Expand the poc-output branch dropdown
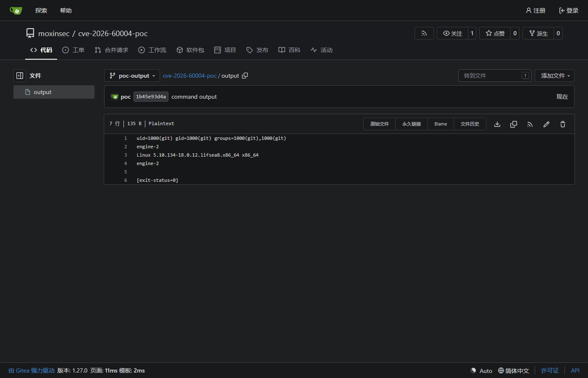Image resolution: width=588 pixels, height=378 pixels. pyautogui.click(x=132, y=76)
